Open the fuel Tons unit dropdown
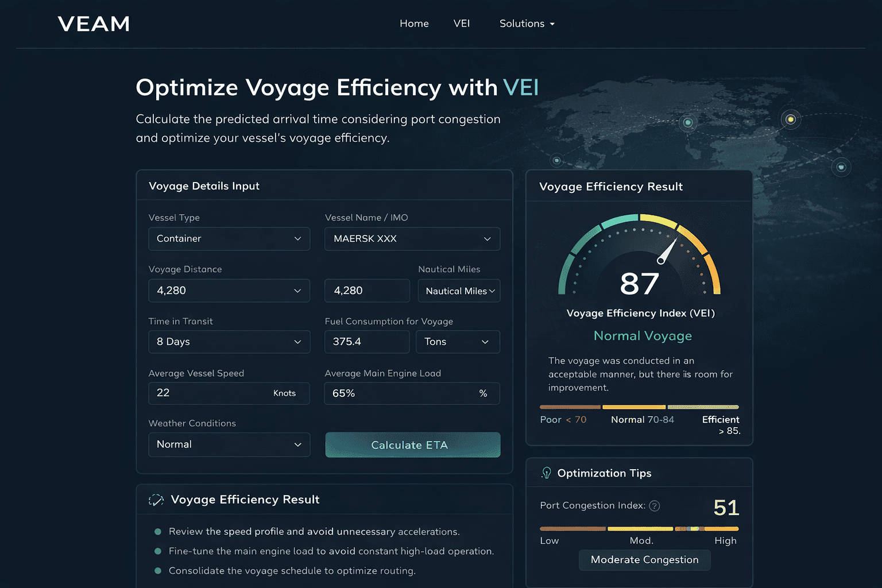This screenshot has height=588, width=882. pyautogui.click(x=458, y=342)
